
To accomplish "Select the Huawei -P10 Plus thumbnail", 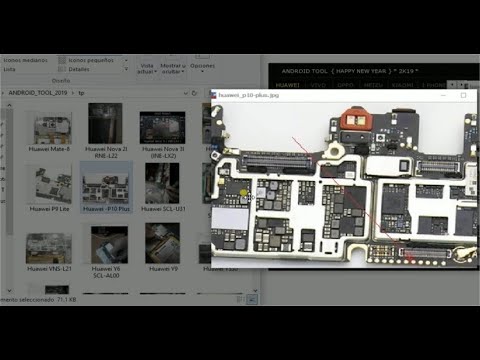I will point(106,188).
